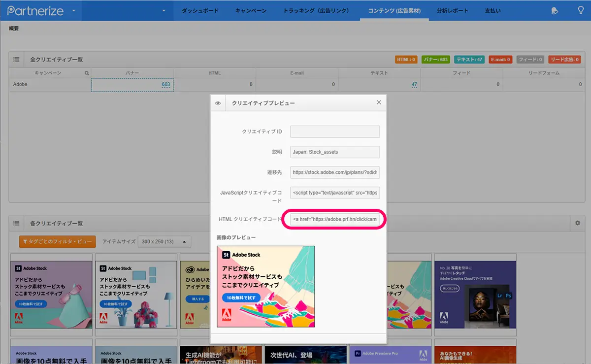The image size is (591, 364).
Task: Click the テキスト column header
Action: coord(379,73)
